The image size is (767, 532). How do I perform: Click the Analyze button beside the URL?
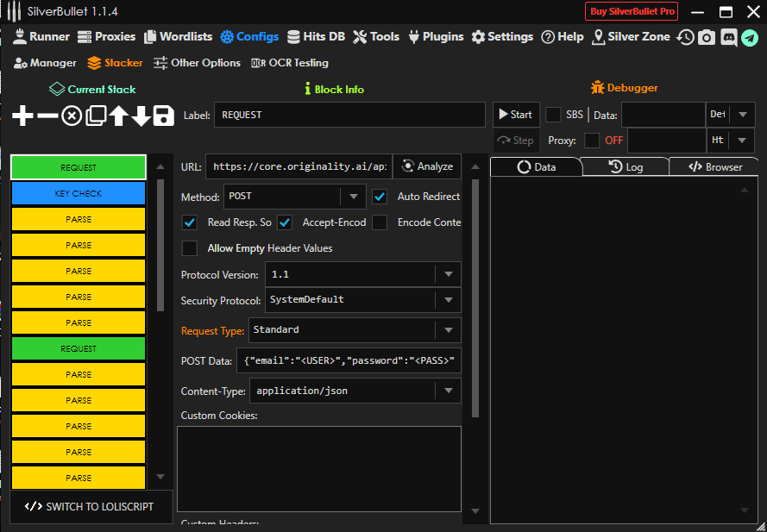pos(428,166)
